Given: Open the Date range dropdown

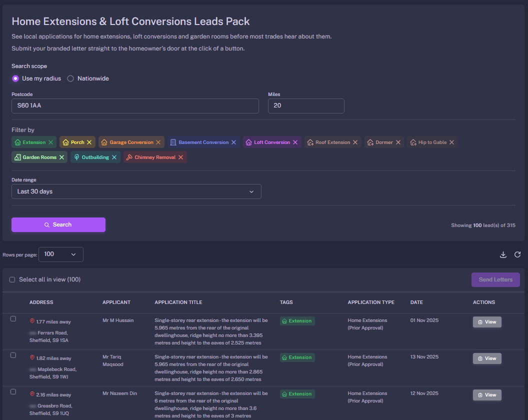Looking at the screenshot, I should point(136,191).
